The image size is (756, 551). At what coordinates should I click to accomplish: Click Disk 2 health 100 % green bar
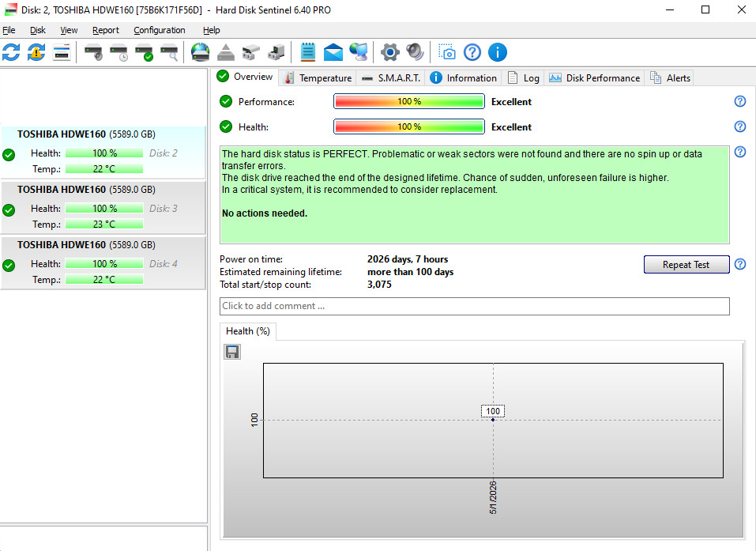click(104, 153)
